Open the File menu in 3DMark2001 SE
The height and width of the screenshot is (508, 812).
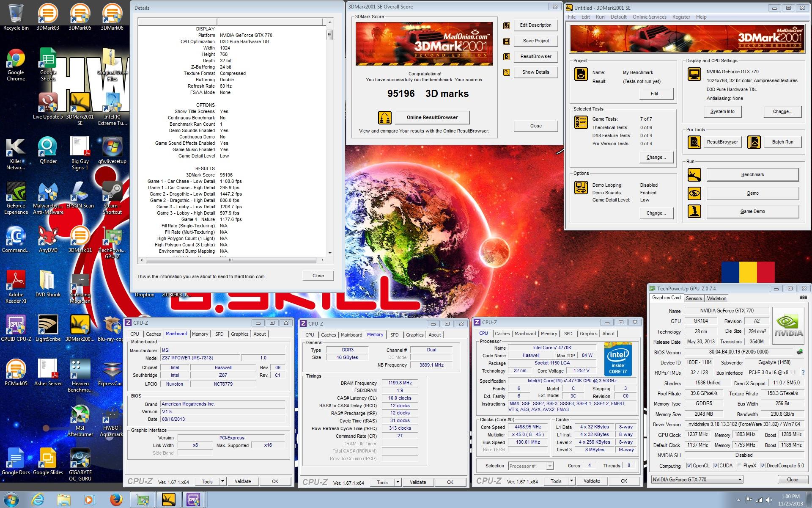click(572, 17)
